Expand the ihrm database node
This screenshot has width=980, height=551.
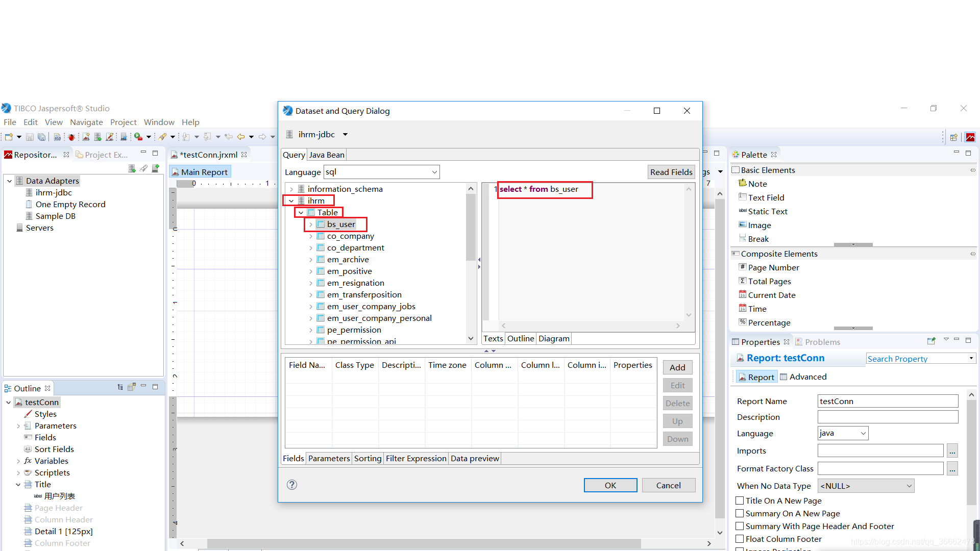291,201
